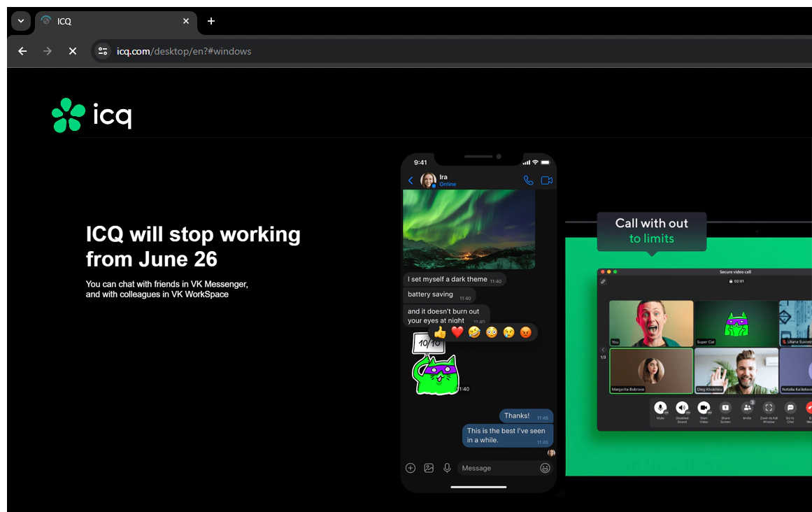
Task: Go to Chat from the call toolbar
Action: pos(790,407)
